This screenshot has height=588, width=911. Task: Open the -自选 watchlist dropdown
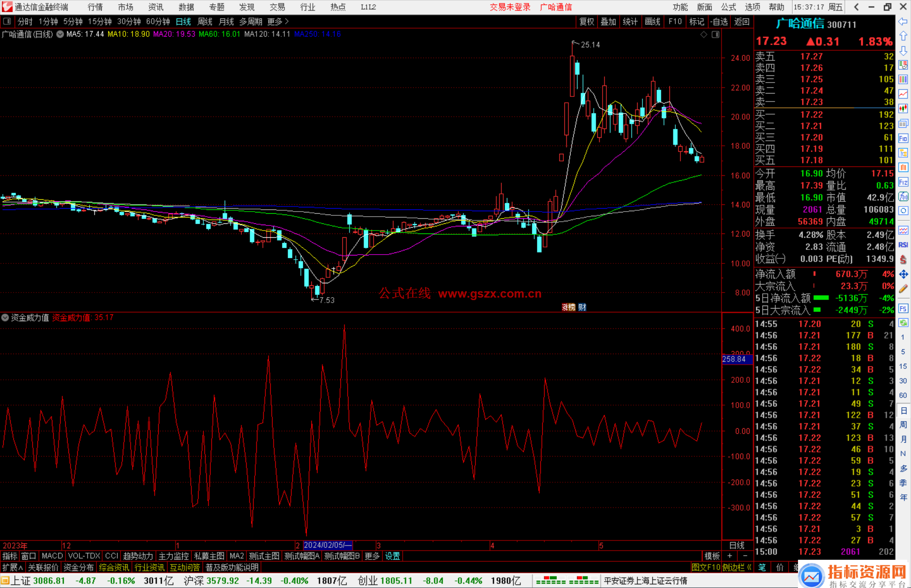pyautogui.click(x=719, y=21)
